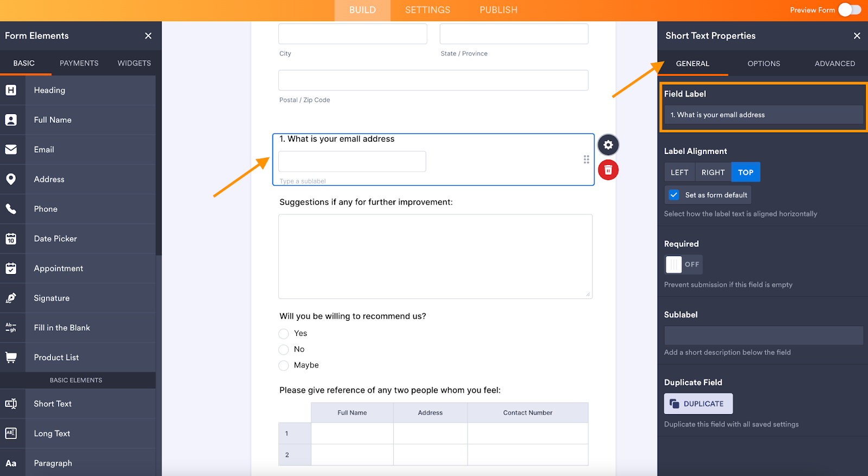Click the Paragraph Aa icon
The width and height of the screenshot is (868, 476).
[x=11, y=463]
